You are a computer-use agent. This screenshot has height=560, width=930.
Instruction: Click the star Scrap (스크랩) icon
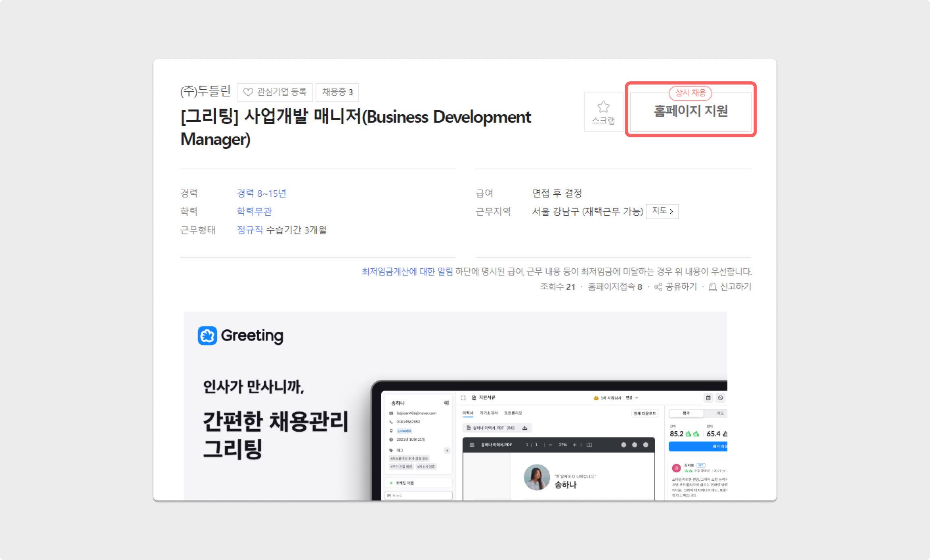click(603, 107)
